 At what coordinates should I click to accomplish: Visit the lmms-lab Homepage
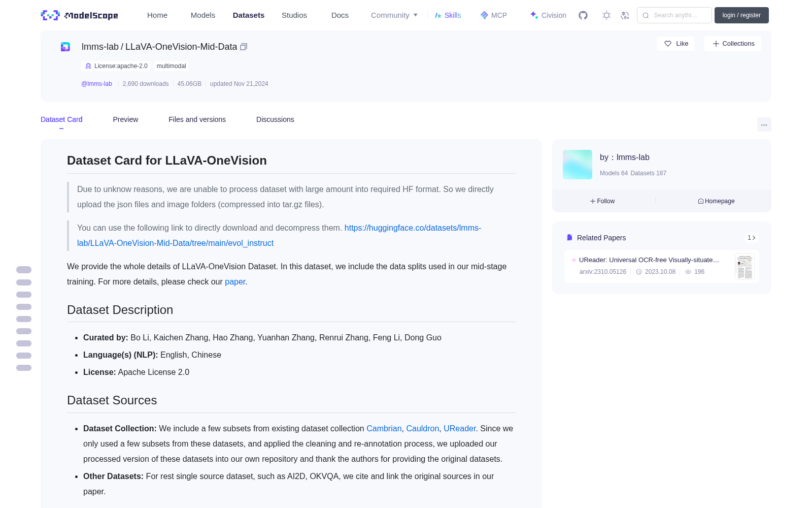(x=716, y=201)
